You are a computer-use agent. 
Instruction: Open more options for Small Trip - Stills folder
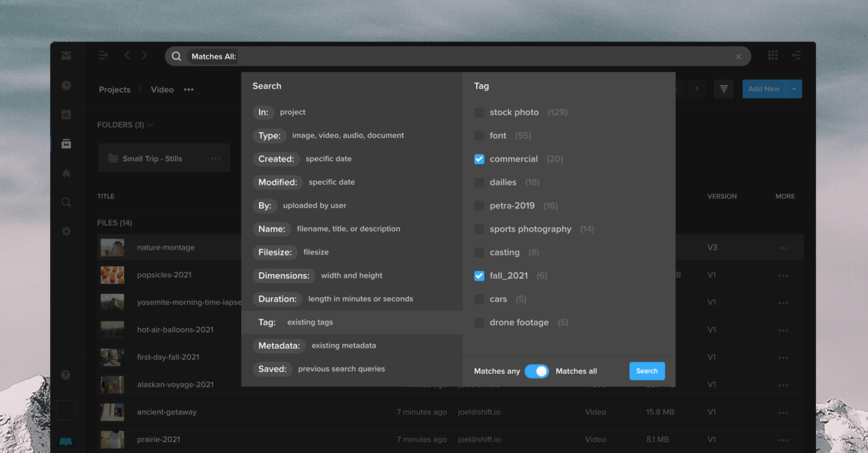point(215,159)
